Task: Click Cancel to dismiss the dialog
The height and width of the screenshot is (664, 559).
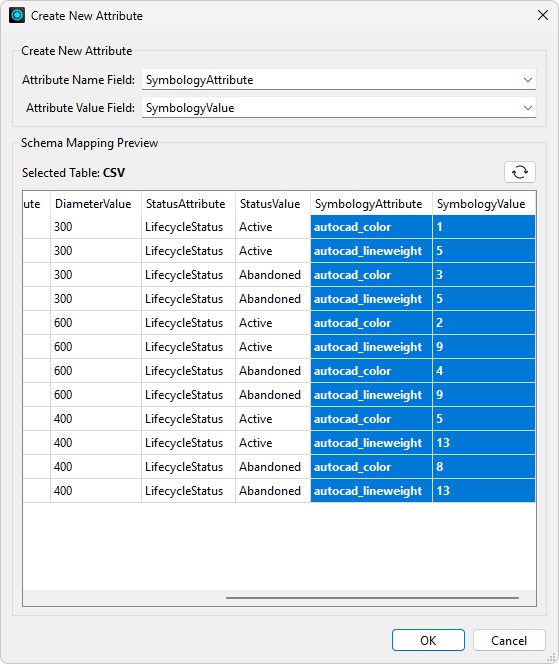Action: coord(509,640)
